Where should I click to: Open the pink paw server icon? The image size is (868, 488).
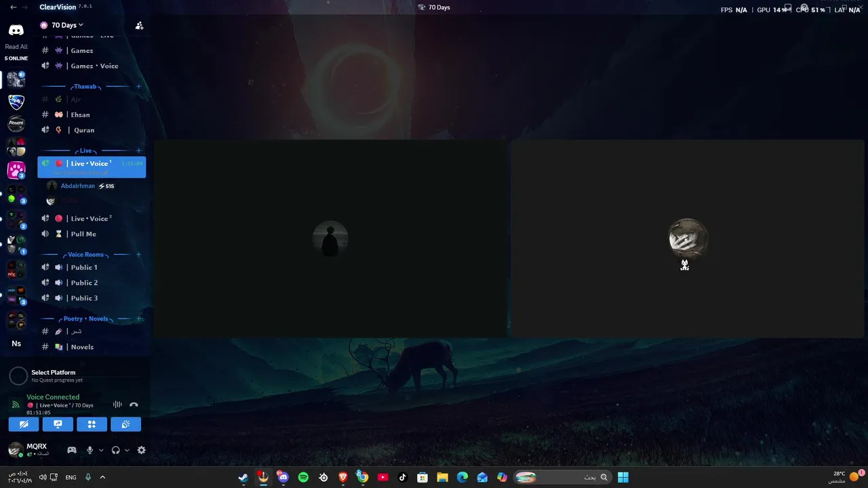pos(16,169)
